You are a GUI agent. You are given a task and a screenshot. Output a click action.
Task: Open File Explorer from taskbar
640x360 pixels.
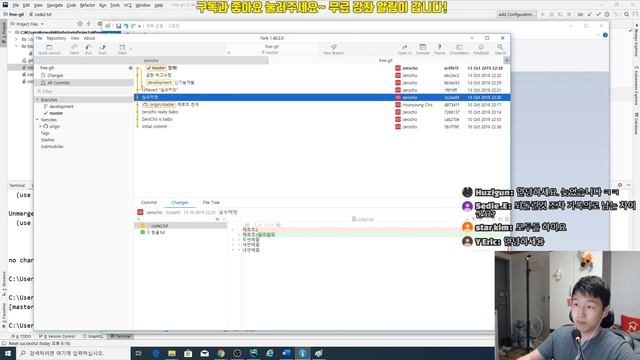172,353
